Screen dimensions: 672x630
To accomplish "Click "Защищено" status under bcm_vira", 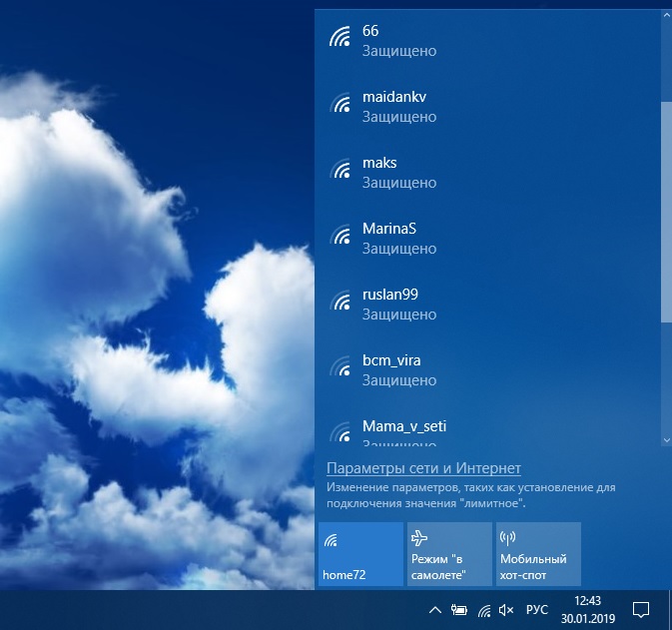I will click(x=399, y=380).
